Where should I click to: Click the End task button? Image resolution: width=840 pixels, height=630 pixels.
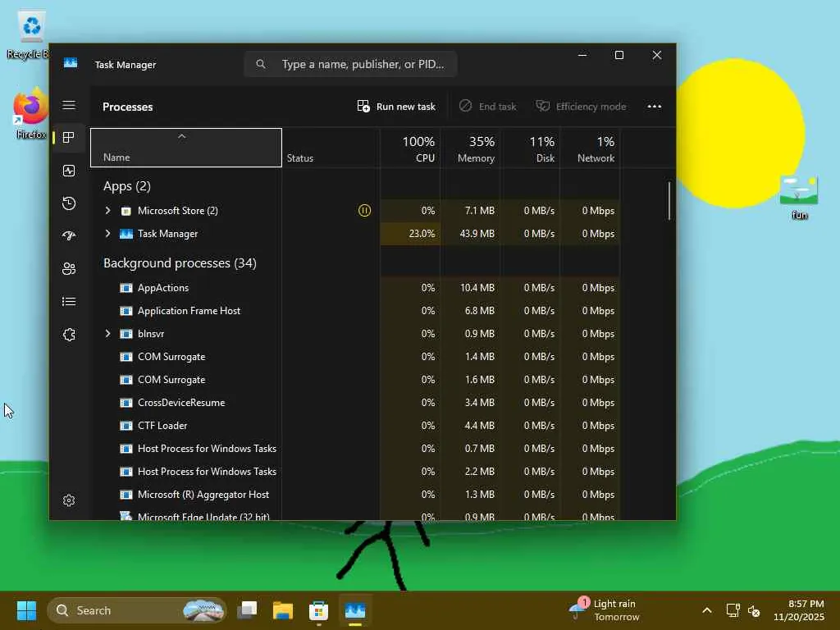point(488,106)
